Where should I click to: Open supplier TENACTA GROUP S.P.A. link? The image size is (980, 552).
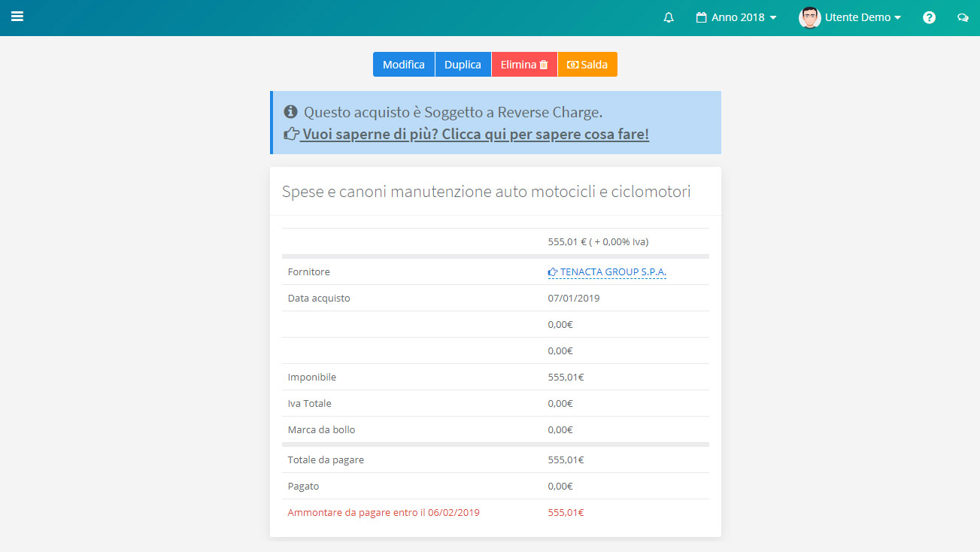(613, 272)
